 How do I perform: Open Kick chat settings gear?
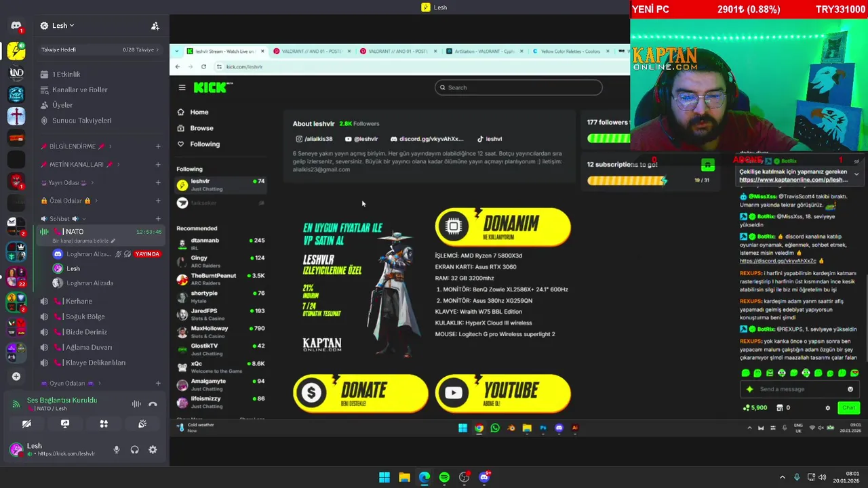tap(827, 408)
